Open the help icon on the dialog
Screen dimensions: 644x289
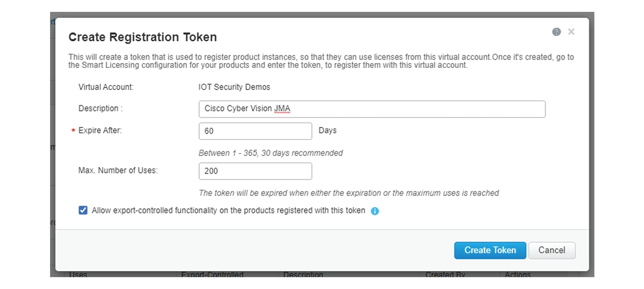[556, 32]
